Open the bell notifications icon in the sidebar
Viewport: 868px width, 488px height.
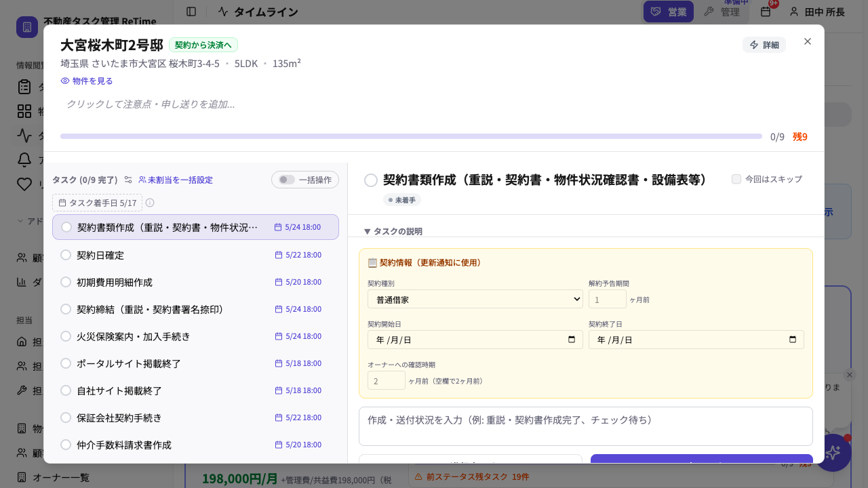coord(24,160)
